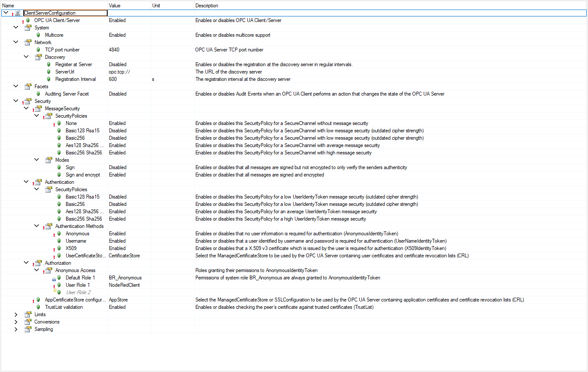Click the AppStore value of AppCertificateStore
Viewport: 588px width, 372px height.
tap(118, 300)
